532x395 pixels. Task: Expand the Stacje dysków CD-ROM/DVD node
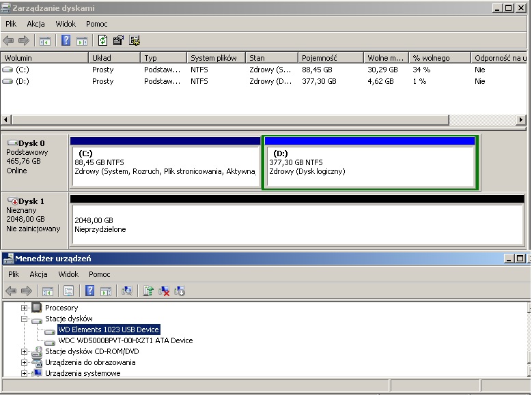point(25,351)
